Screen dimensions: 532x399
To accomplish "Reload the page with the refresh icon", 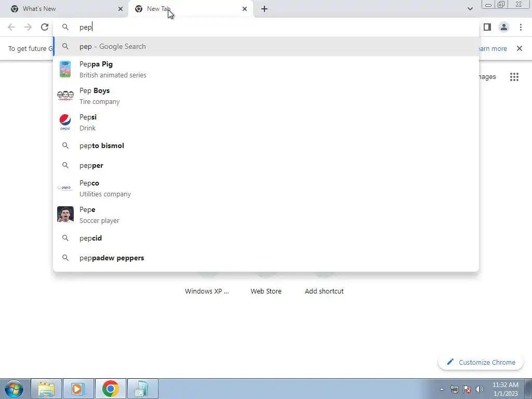I will pyautogui.click(x=45, y=27).
